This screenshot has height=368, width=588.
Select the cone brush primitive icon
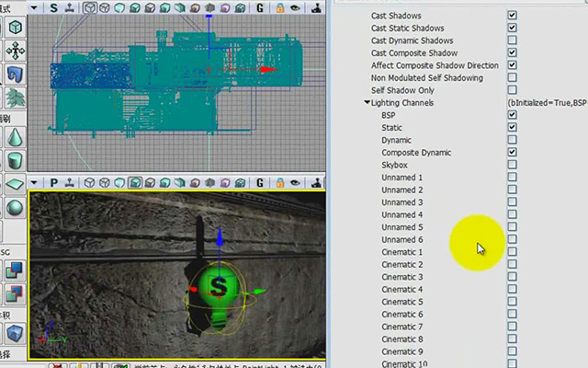pos(15,137)
